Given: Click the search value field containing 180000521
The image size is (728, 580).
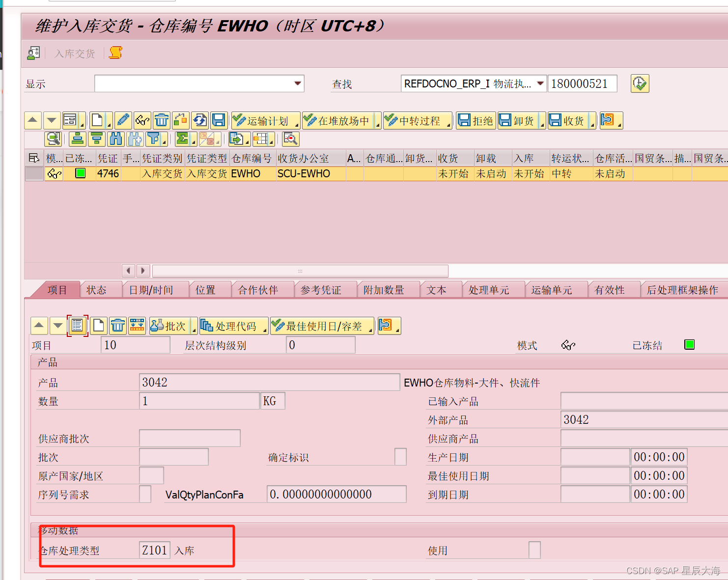Looking at the screenshot, I should click(x=583, y=83).
